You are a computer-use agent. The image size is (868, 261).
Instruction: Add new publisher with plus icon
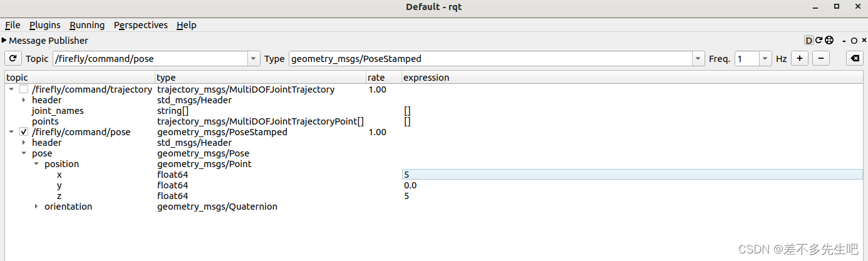pyautogui.click(x=799, y=58)
